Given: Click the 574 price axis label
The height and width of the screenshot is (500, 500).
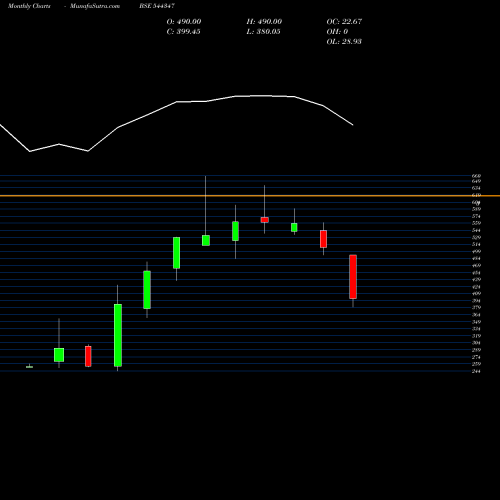Looking at the screenshot, I should pos(476,216).
